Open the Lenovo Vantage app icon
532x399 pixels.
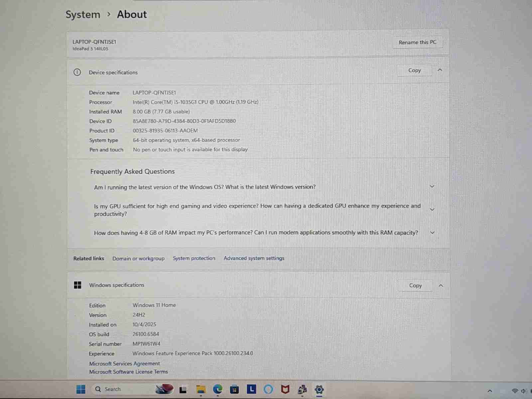[251, 389]
